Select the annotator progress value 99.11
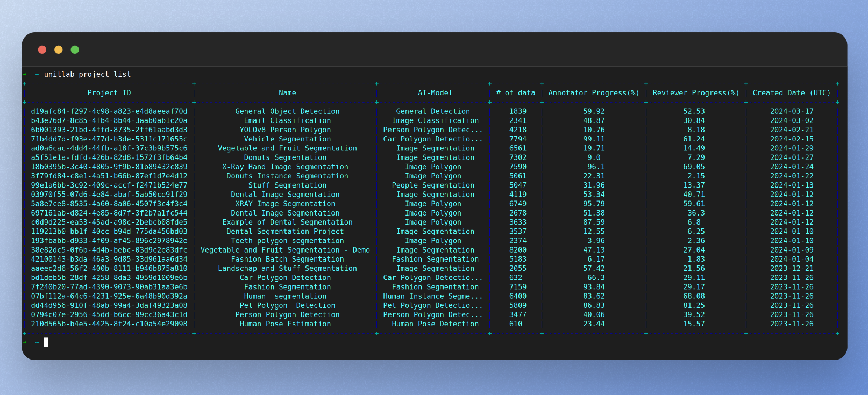Viewport: 868px width, 395px height. [x=594, y=139]
